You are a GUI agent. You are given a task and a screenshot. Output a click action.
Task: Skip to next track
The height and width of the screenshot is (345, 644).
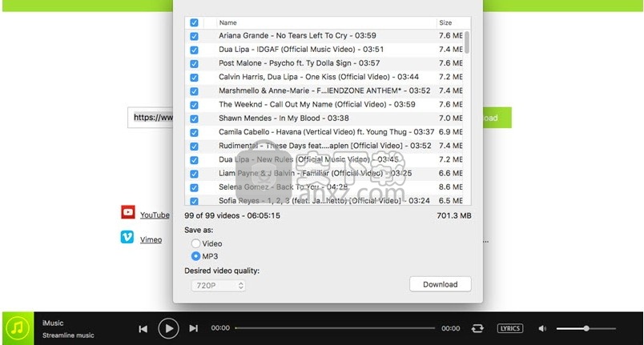click(x=194, y=328)
